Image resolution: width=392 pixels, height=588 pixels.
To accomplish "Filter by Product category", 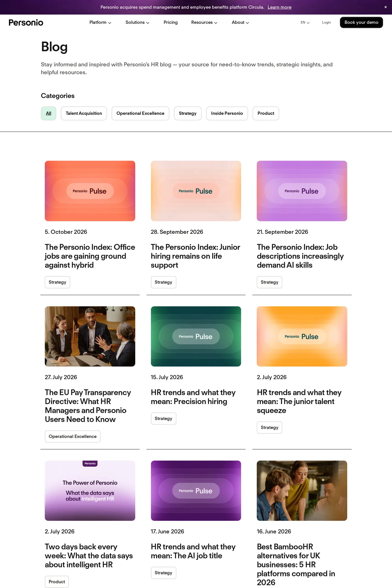I will (x=266, y=113).
